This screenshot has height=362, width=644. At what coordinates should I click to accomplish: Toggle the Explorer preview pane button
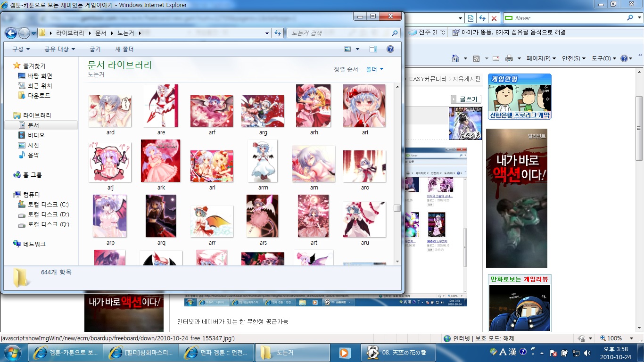[373, 49]
